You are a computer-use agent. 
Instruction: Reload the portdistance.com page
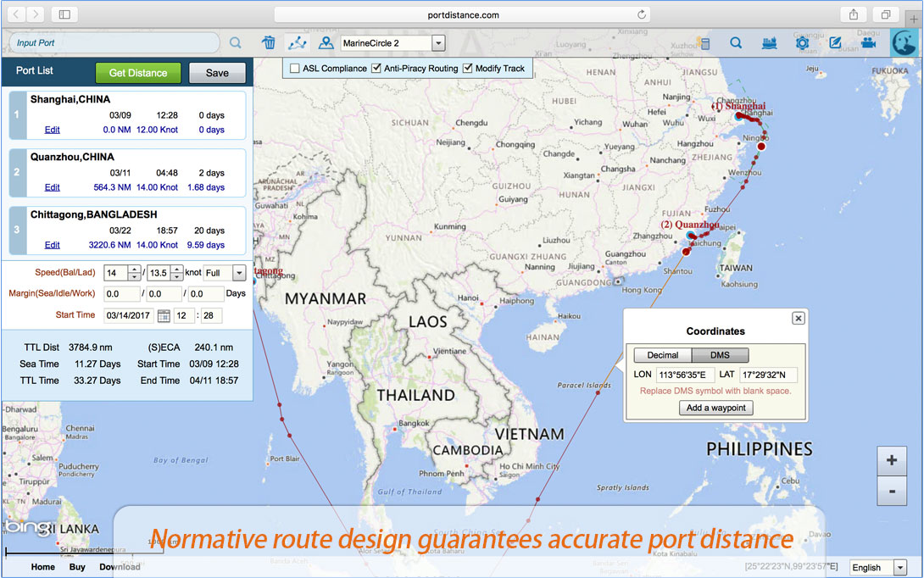coord(641,14)
